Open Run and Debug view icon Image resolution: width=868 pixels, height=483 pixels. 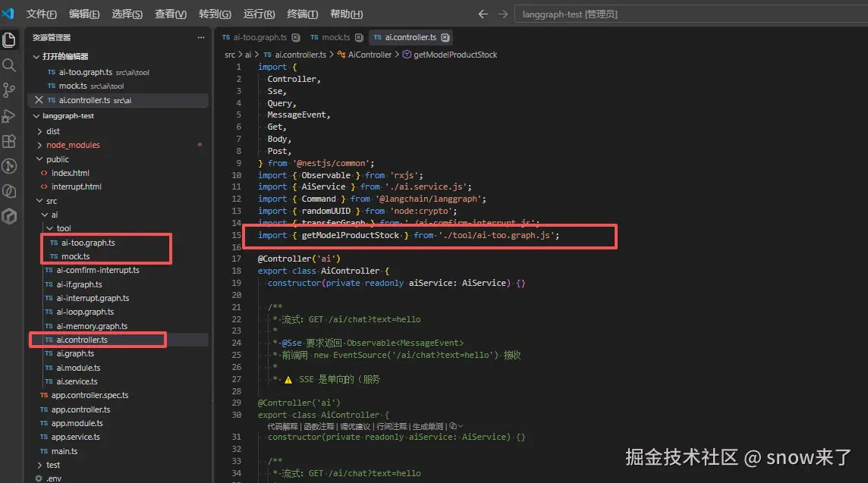pyautogui.click(x=9, y=116)
